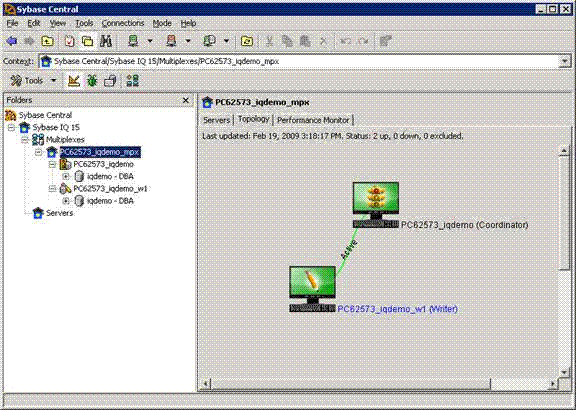Close the Folders panel
576x410 pixels.
pyautogui.click(x=186, y=100)
